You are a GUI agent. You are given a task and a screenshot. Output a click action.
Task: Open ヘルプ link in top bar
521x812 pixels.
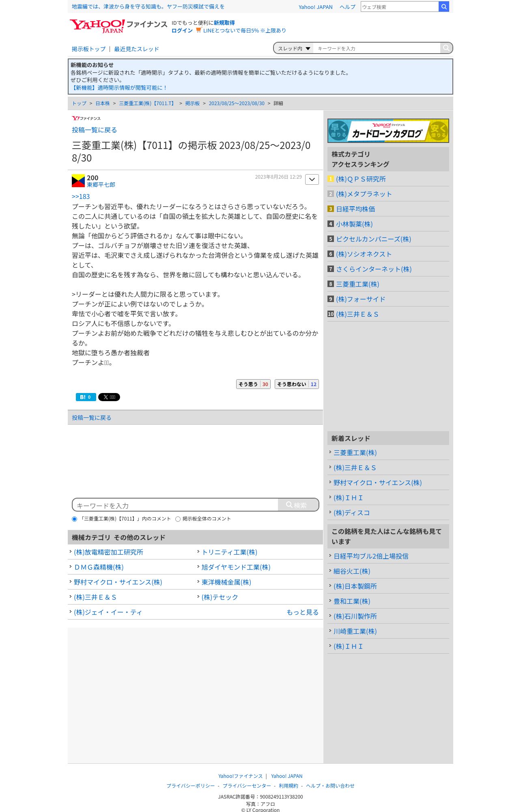point(347,7)
